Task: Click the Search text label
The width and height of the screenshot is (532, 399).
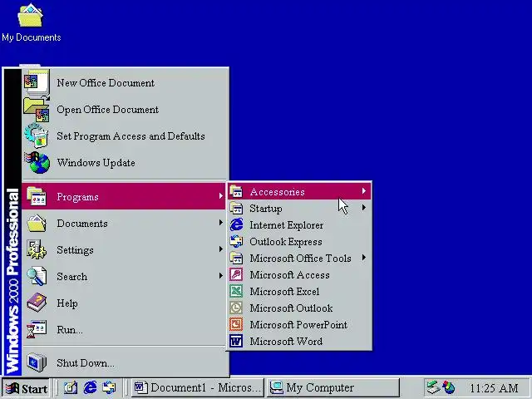Action: 72,277
